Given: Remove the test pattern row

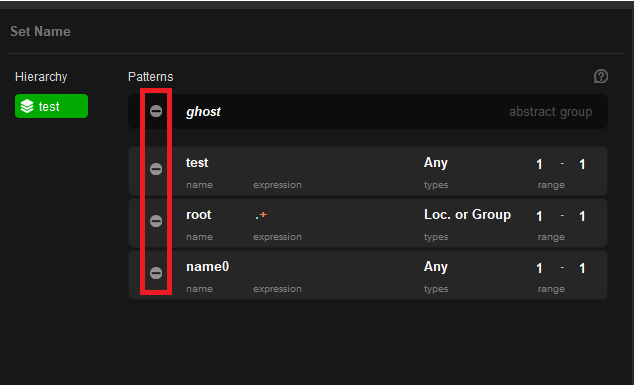Looking at the screenshot, I should [x=156, y=169].
